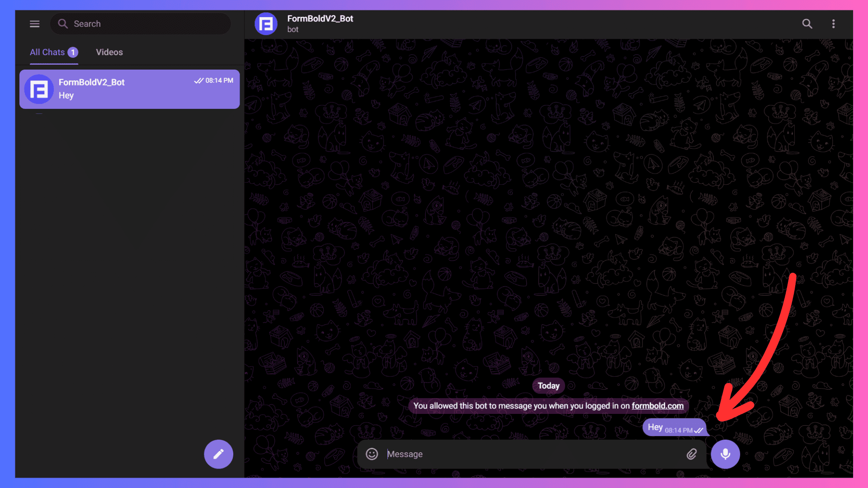
Task: Click the search magnifier in the chat header
Action: tap(807, 24)
